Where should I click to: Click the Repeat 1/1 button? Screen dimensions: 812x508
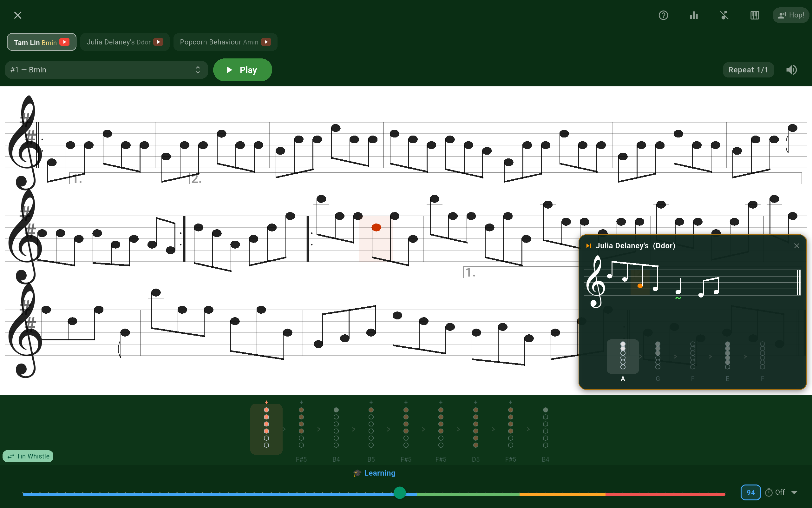tap(748, 70)
